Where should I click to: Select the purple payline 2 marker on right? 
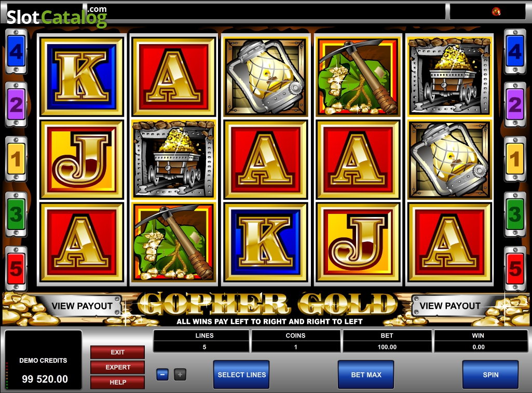[x=515, y=104]
